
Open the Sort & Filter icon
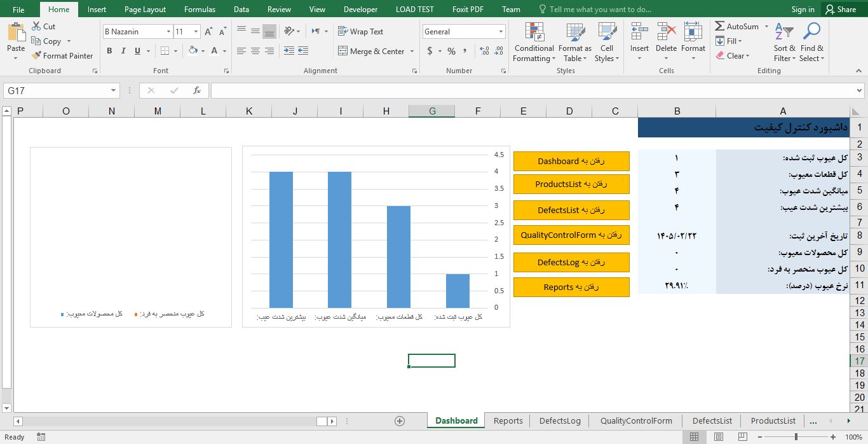(x=784, y=32)
